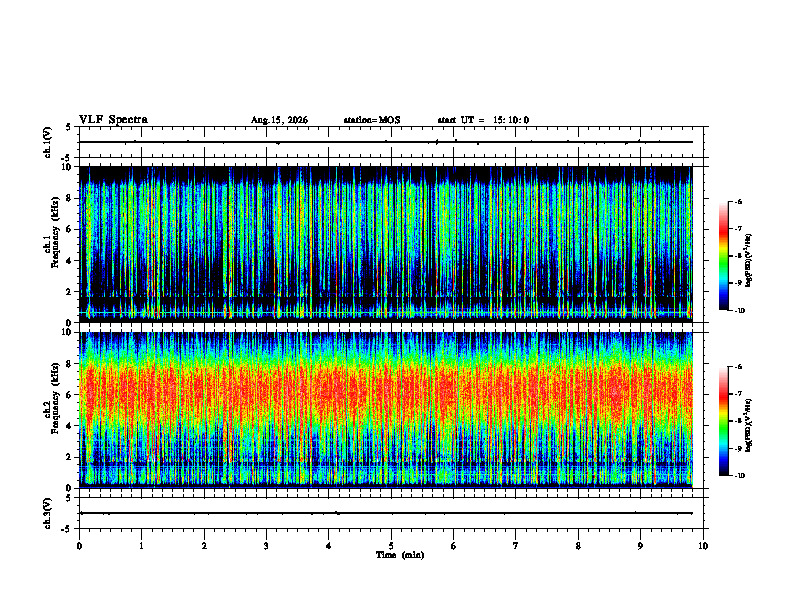This screenshot has height=612, width=792.
Task: Click the "4" kHz tick label on the ch.1 axis
Action: pyautogui.click(x=69, y=261)
